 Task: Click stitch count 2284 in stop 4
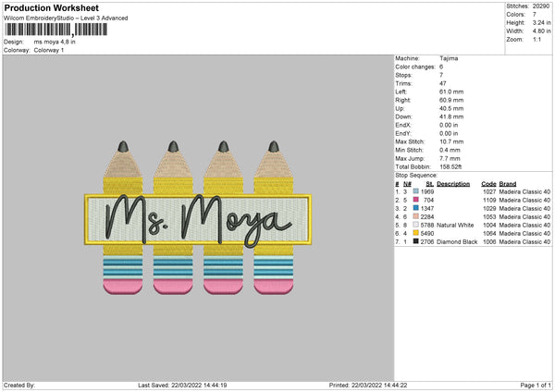[x=427, y=217]
